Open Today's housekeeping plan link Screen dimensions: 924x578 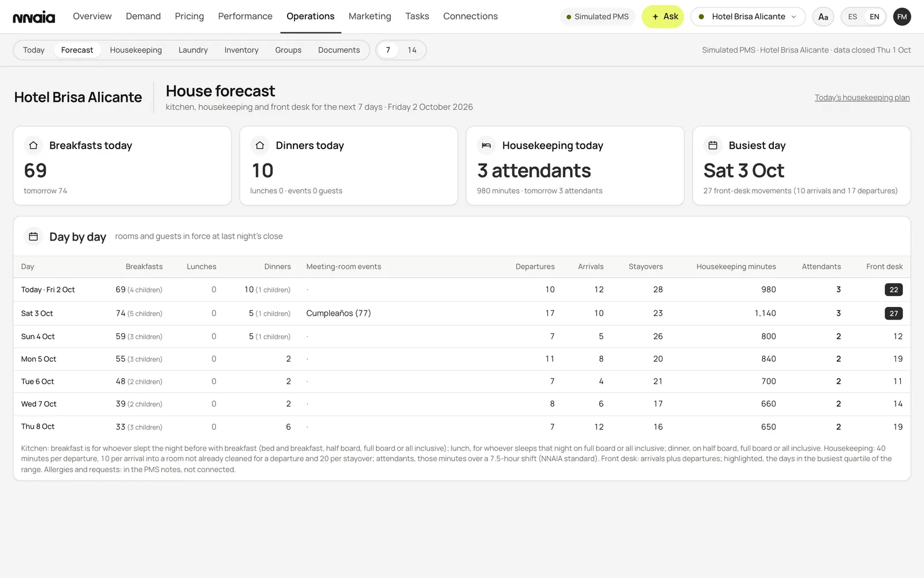(862, 98)
